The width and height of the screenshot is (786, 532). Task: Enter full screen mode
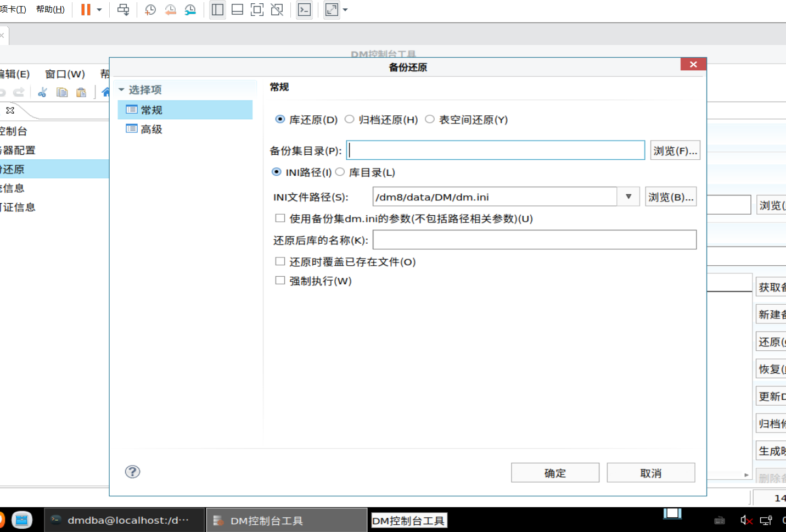[x=257, y=9]
